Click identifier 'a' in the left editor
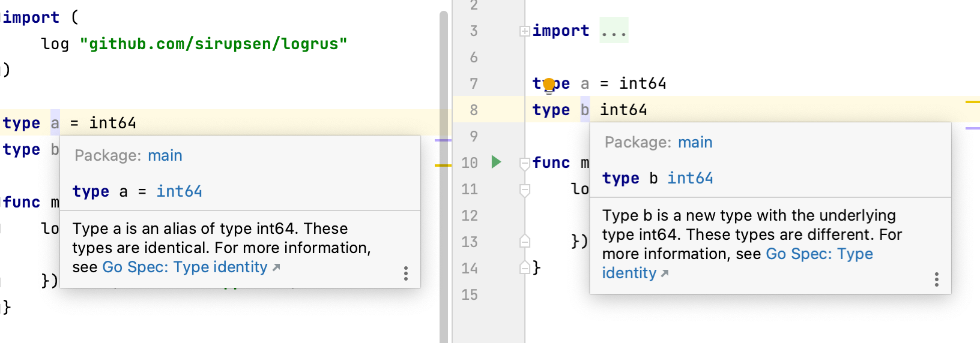 coord(55,123)
